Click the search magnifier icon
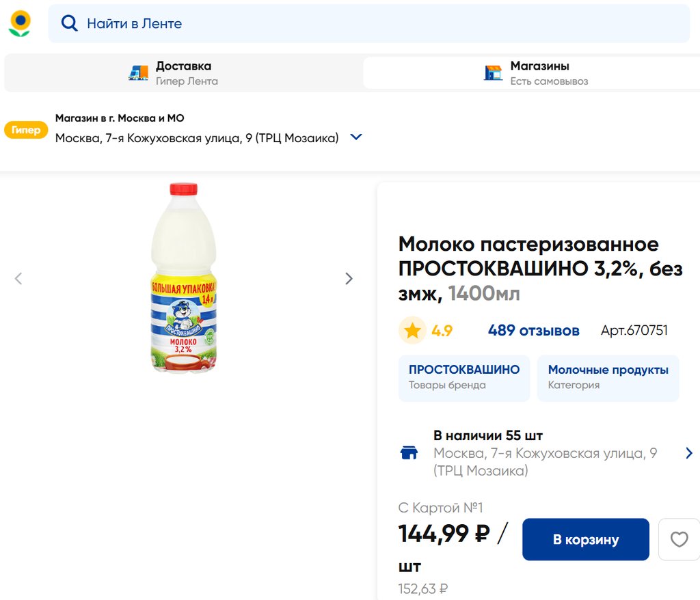Image resolution: width=700 pixels, height=600 pixels. click(69, 23)
